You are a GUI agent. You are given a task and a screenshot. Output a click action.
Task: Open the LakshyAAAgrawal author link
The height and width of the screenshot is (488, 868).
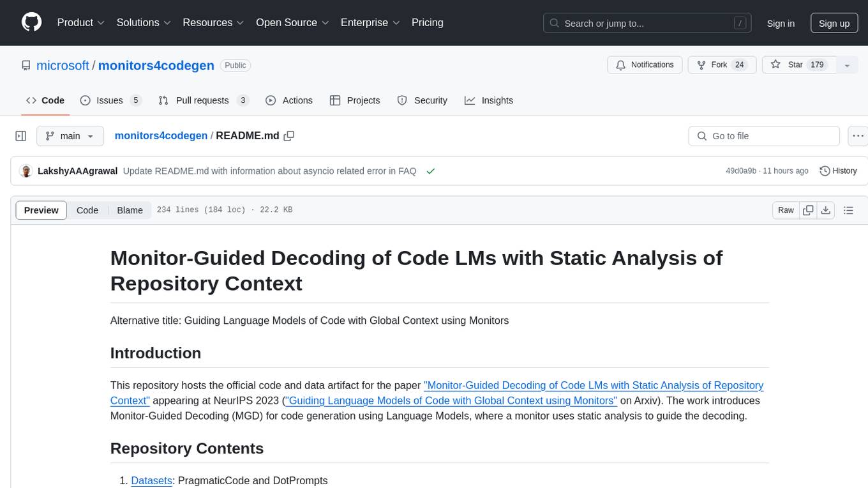pyautogui.click(x=77, y=171)
